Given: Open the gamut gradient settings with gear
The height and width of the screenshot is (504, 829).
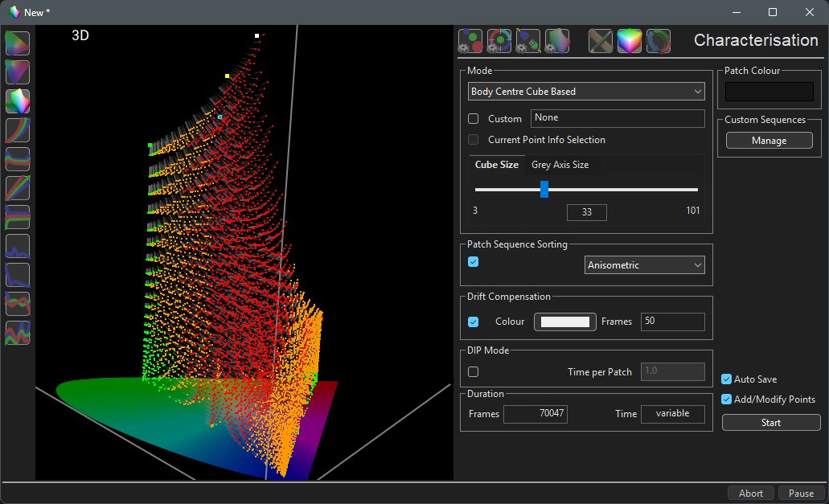Looking at the screenshot, I should (557, 41).
